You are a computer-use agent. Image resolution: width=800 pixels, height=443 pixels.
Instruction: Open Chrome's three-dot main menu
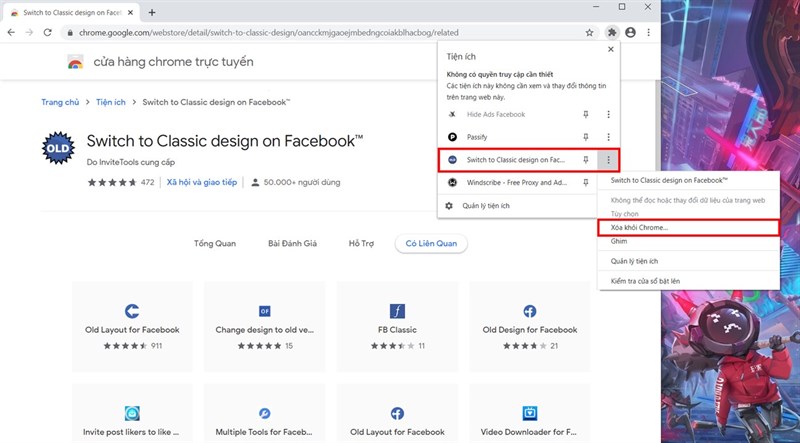648,32
